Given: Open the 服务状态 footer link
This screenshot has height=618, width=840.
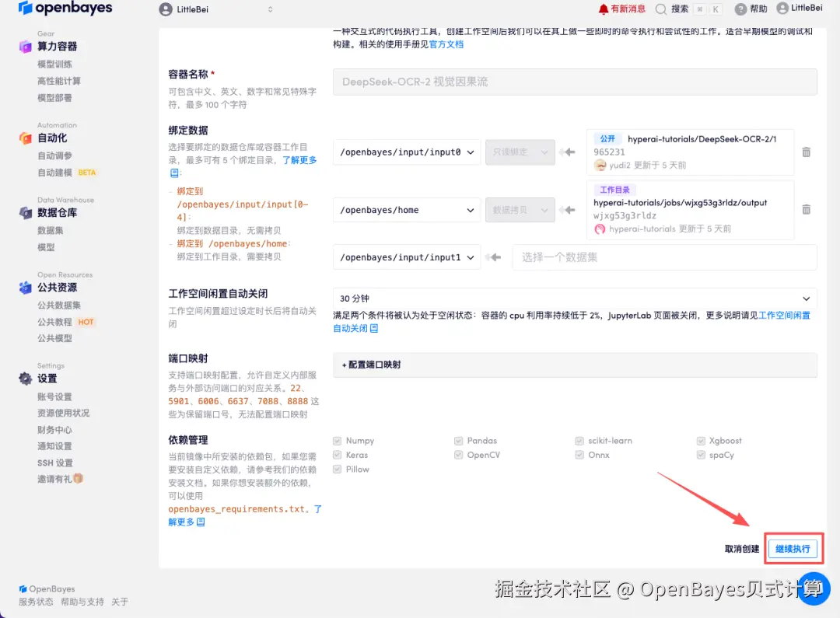Looking at the screenshot, I should 36,602.
